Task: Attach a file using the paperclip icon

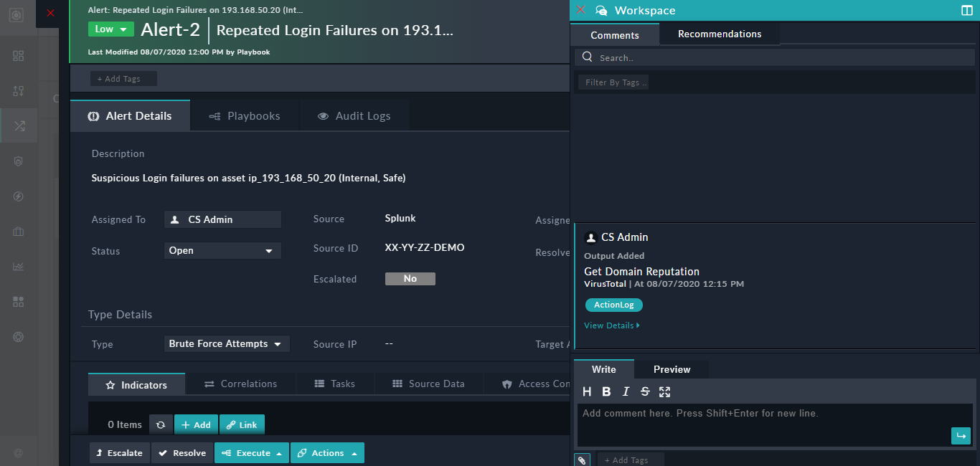Action: tap(582, 460)
